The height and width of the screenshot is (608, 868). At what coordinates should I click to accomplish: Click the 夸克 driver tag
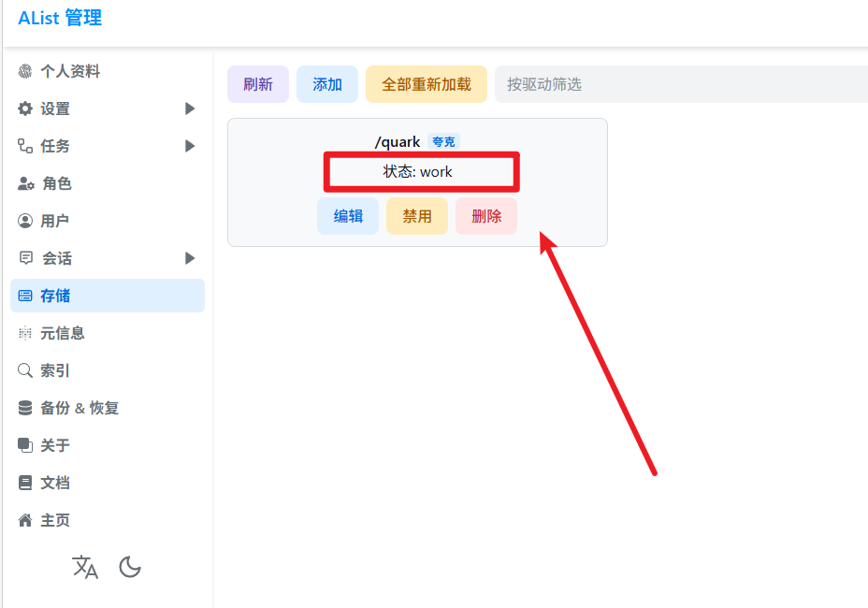443,142
